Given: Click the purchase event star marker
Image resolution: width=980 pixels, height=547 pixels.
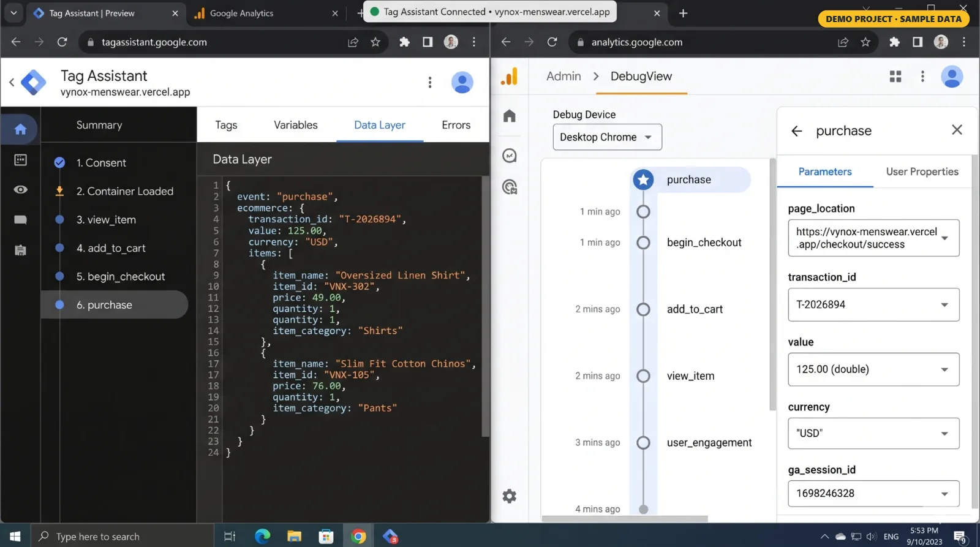Looking at the screenshot, I should pyautogui.click(x=643, y=179).
